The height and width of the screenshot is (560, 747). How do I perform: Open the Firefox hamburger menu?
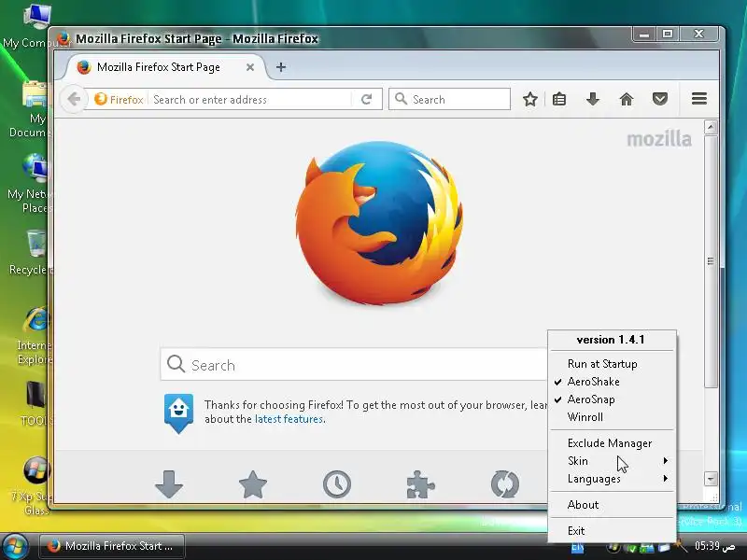coord(698,99)
